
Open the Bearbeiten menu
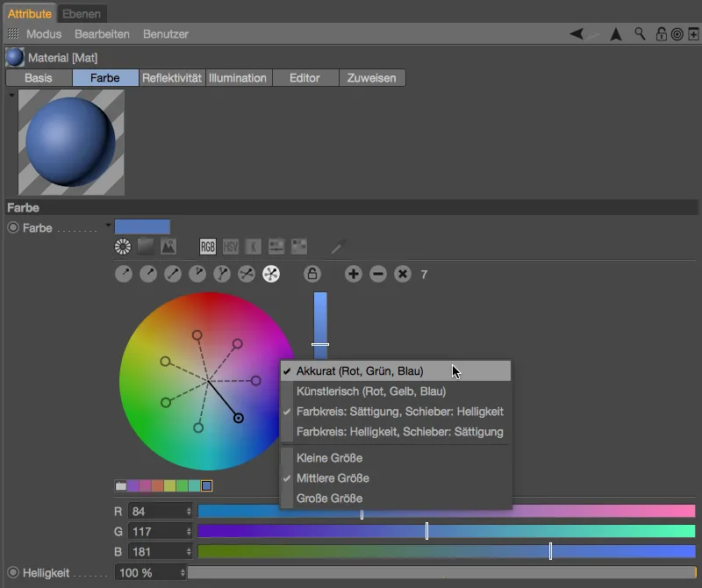pos(102,34)
